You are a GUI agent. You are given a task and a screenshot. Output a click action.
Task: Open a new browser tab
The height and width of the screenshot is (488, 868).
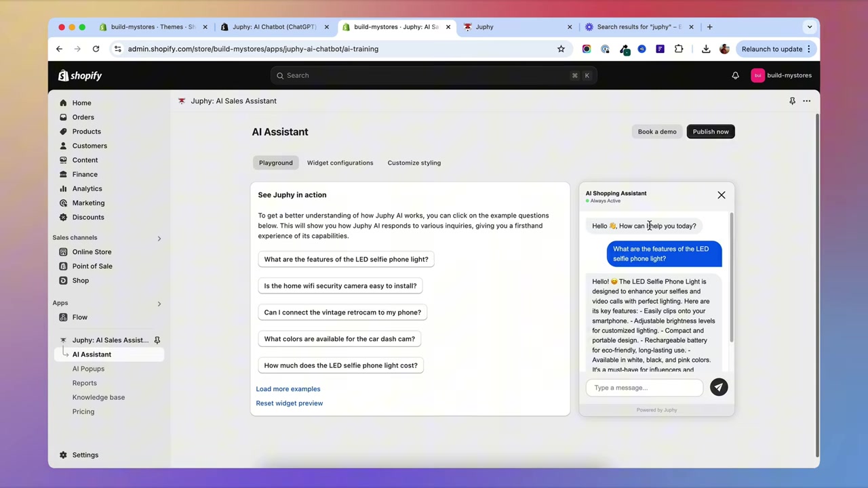709,27
